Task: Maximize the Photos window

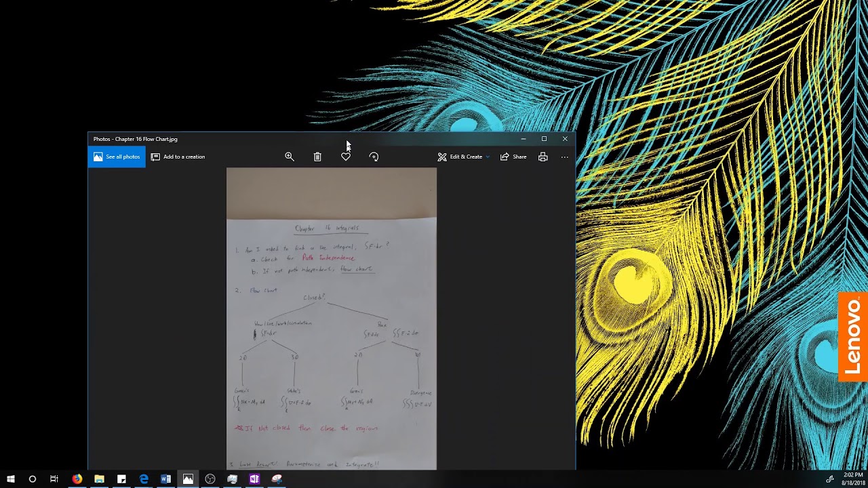Action: [544, 139]
